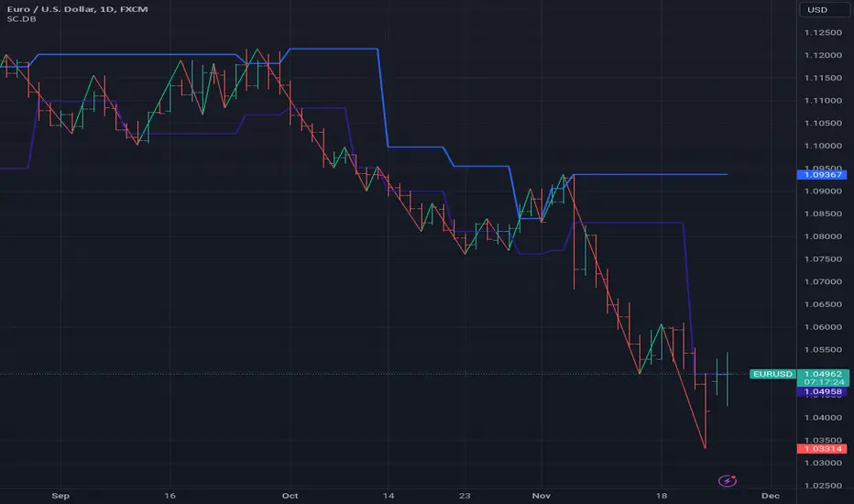Click the 1.04000 price axis value

(823, 418)
